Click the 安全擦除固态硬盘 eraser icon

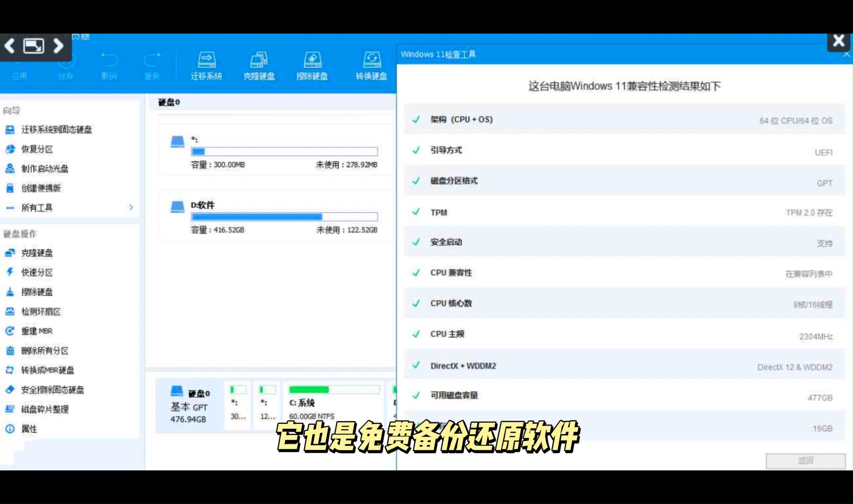point(10,390)
